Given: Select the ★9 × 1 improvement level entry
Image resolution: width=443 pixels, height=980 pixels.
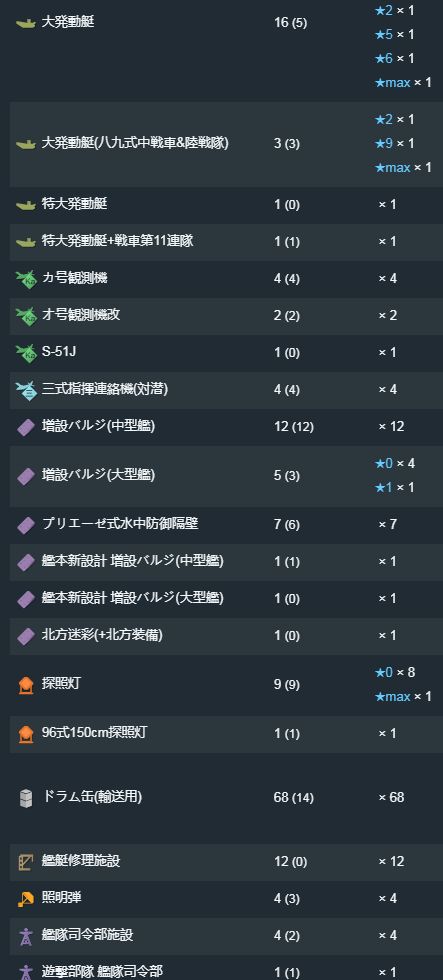Looking at the screenshot, I should click(394, 144).
